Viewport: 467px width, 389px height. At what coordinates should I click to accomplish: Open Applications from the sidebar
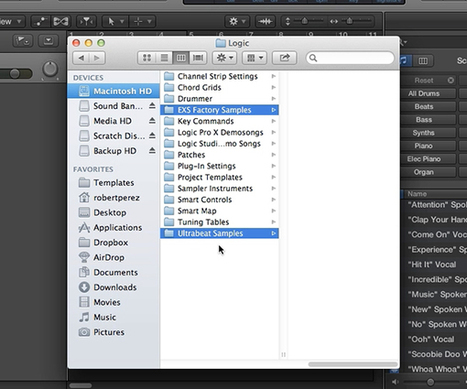[x=114, y=228]
